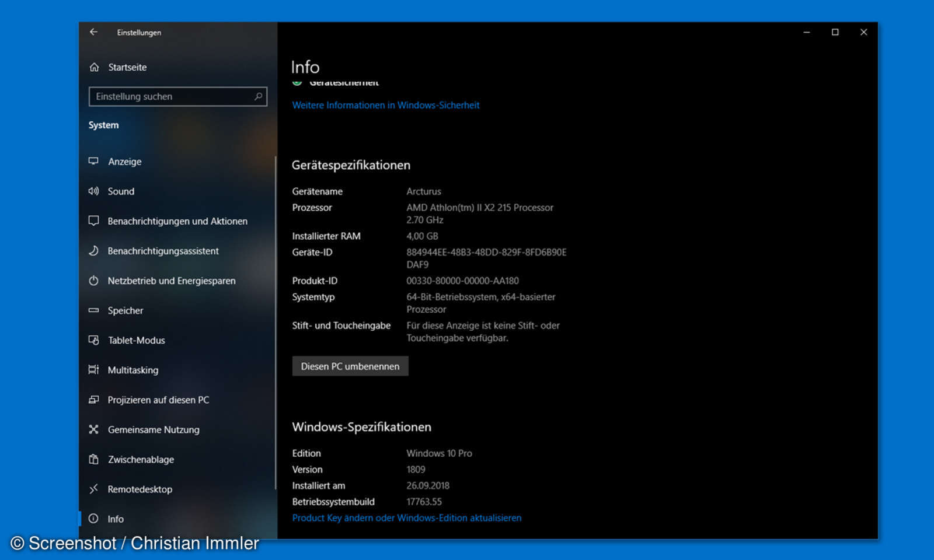Click Product Key ändern oder Windows-Edition aktualisieren

[x=407, y=518]
